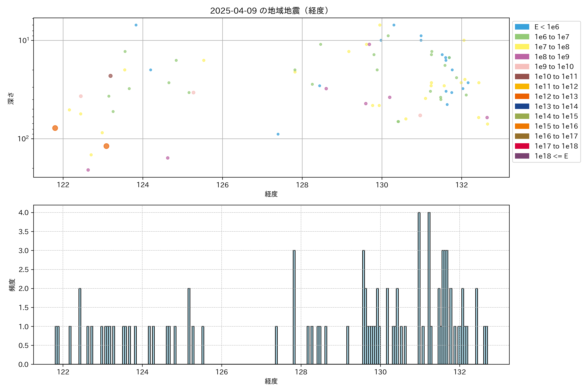This screenshot has height=392, width=588.
Task: Click the purple '1e18 <= E' legend swatch
Action: pyautogui.click(x=522, y=156)
